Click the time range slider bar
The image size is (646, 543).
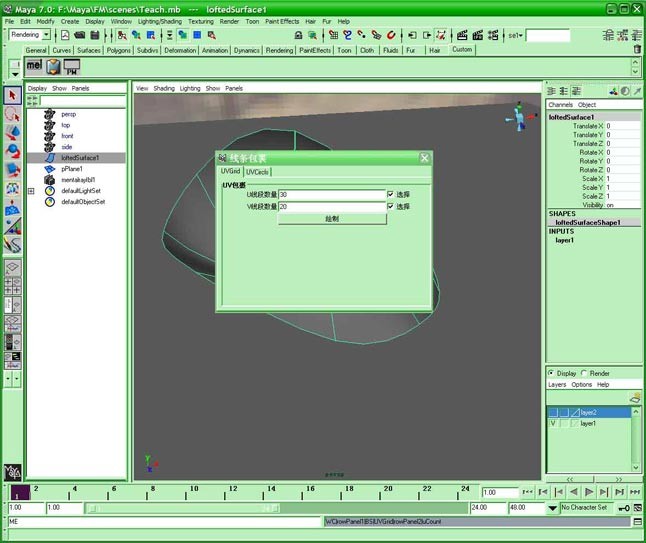coord(183,508)
